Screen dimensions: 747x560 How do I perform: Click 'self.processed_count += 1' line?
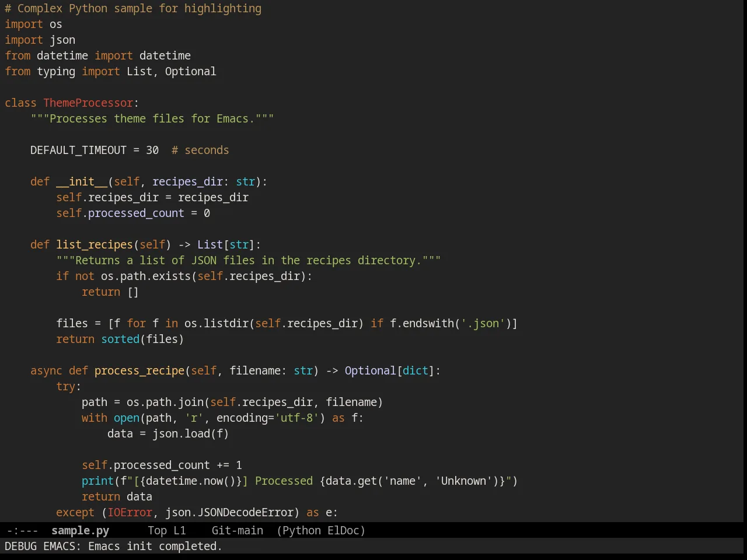[162, 465]
